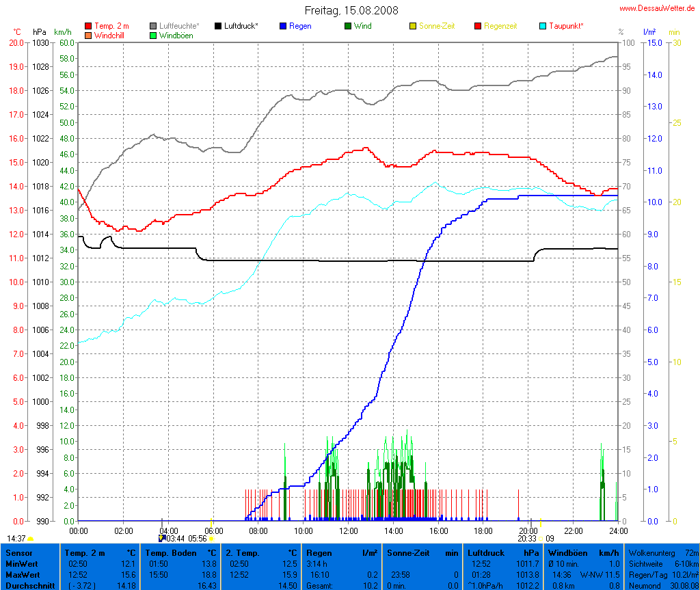Click the chart title Freitag, 15.08.2008

coord(351,10)
